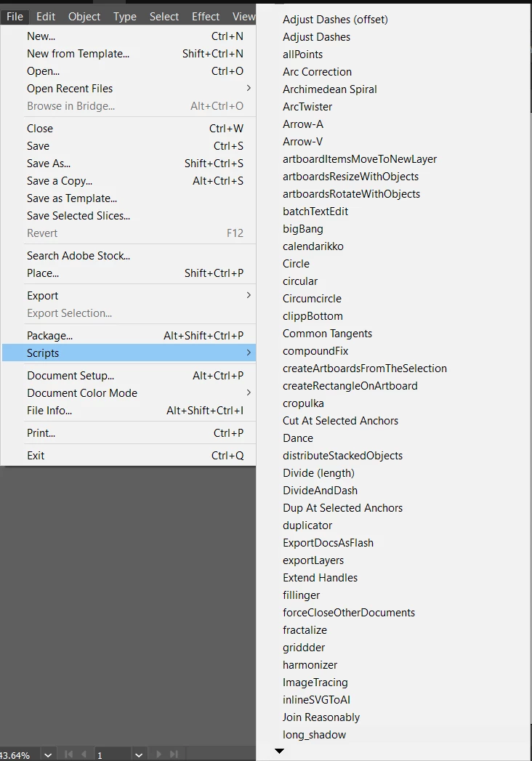The height and width of the screenshot is (761, 532).
Task: Run createRectangleOnArtboard script
Action: click(350, 386)
